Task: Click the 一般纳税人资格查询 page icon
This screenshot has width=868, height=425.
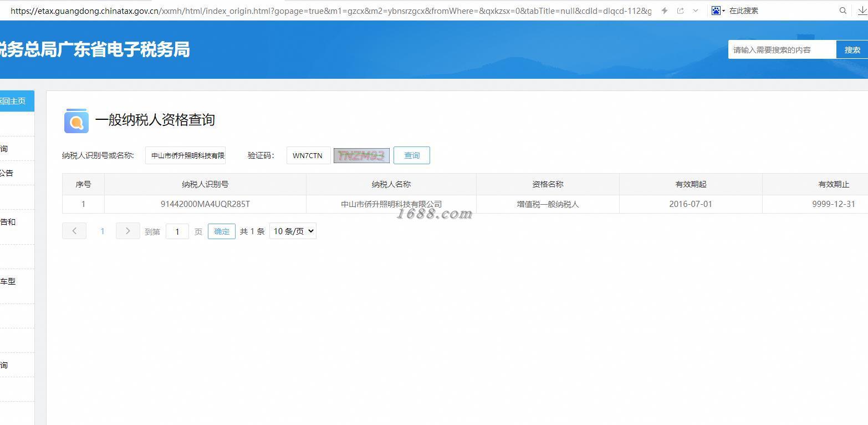Action: coord(76,120)
